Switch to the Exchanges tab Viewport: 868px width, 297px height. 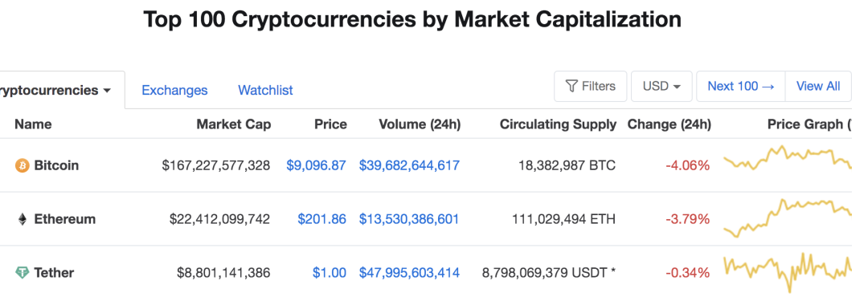click(x=174, y=90)
